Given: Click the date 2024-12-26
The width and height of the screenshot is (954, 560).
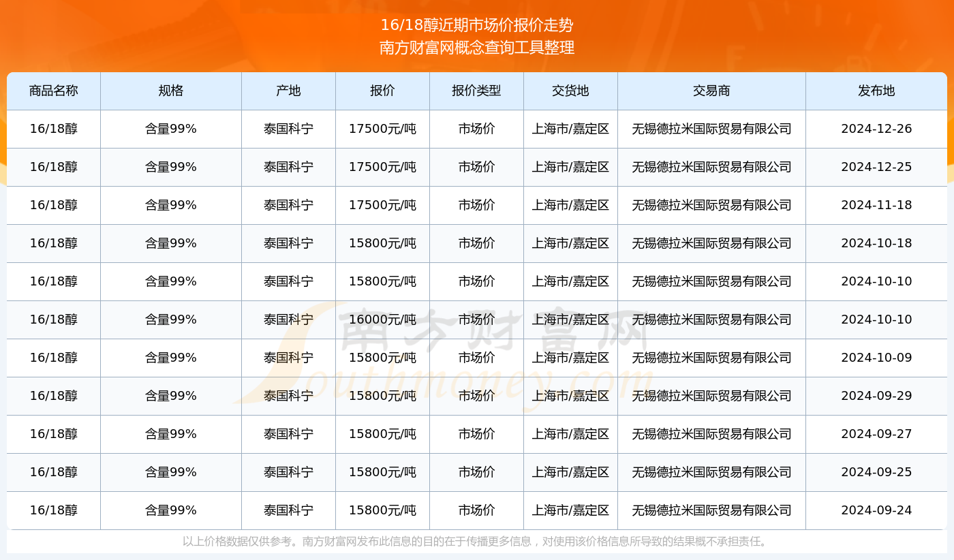Looking at the screenshot, I should coord(876,129).
